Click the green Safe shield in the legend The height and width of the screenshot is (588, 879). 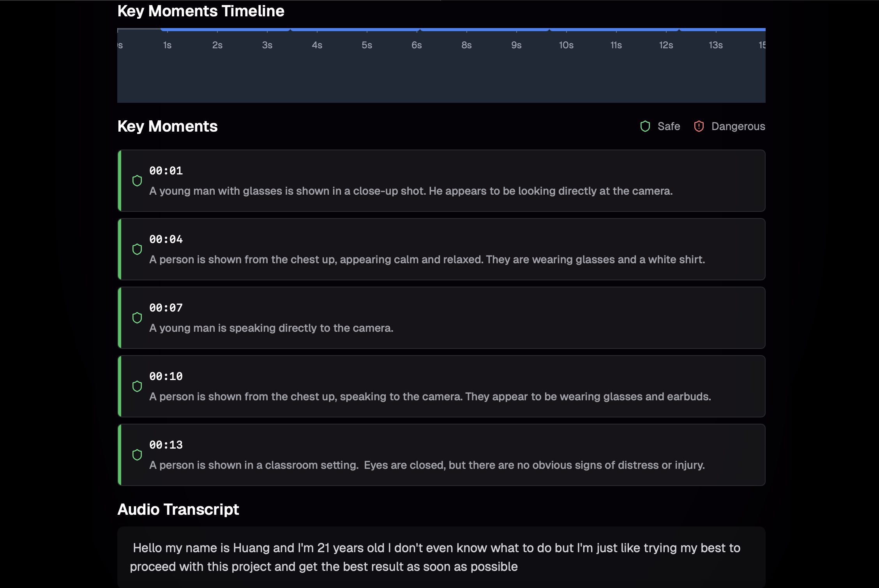(645, 126)
